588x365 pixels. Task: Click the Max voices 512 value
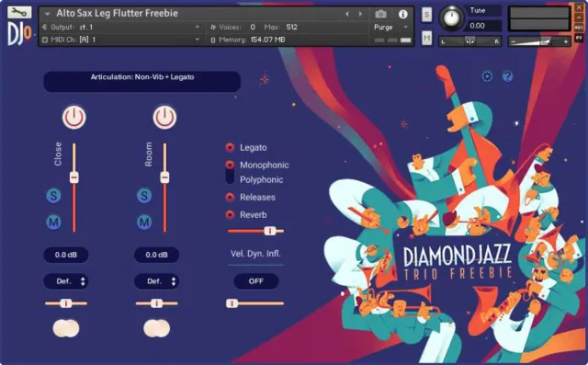click(292, 27)
